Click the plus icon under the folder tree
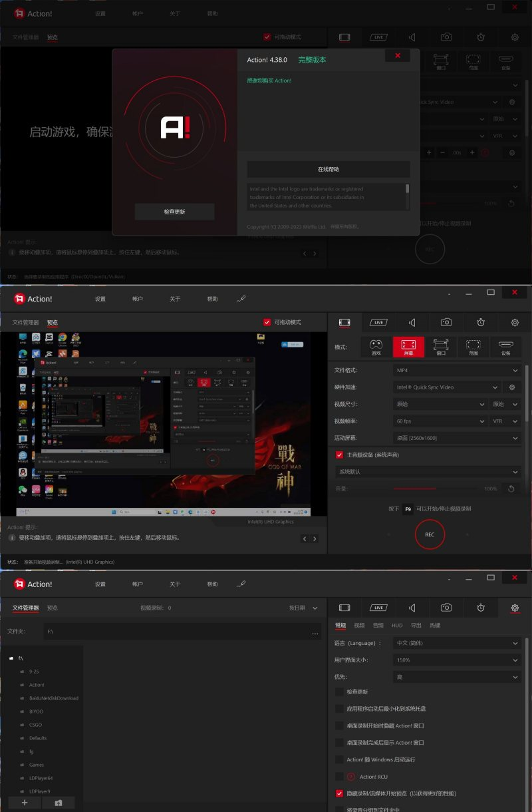 tap(25, 803)
